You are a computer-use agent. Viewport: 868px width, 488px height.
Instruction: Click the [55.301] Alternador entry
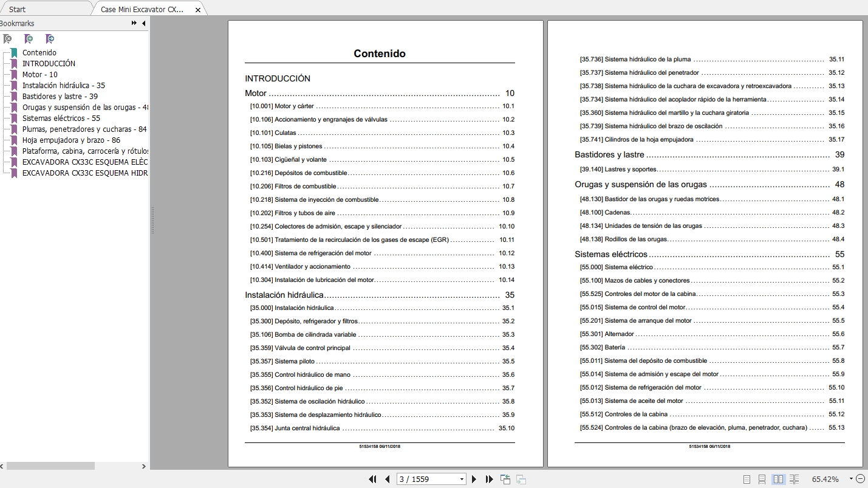click(712, 334)
